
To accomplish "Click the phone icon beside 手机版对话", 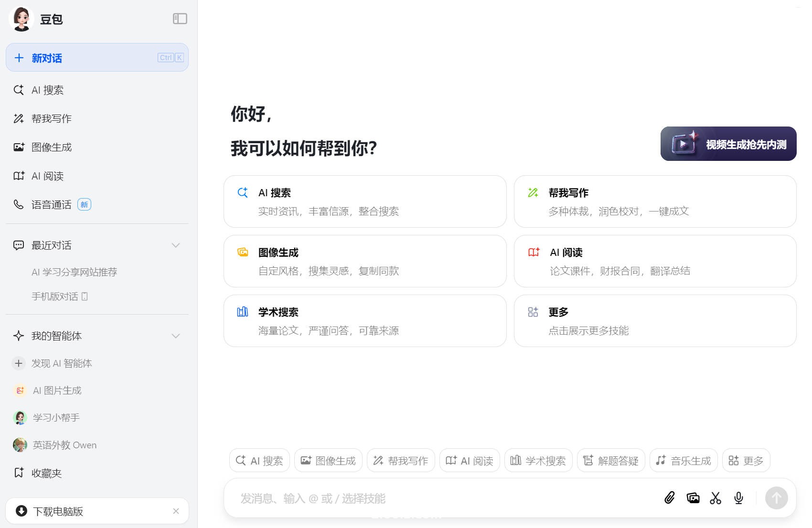I will (x=85, y=296).
